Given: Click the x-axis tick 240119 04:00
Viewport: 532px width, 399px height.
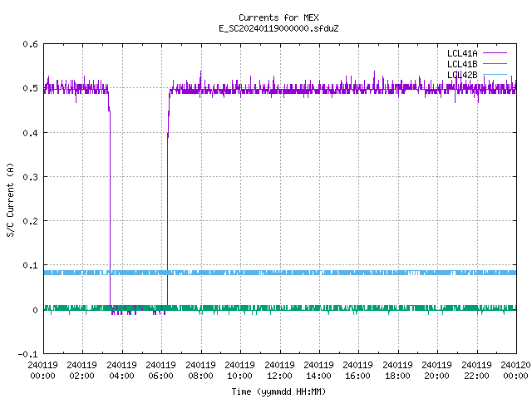Looking at the screenshot, I should pyautogui.click(x=121, y=371).
